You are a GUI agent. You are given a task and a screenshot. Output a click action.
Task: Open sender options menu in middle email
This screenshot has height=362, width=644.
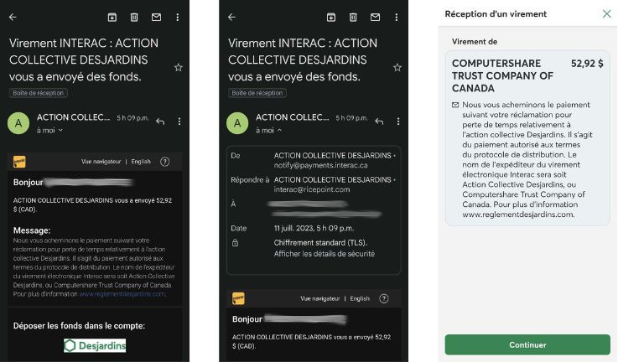[x=398, y=122]
